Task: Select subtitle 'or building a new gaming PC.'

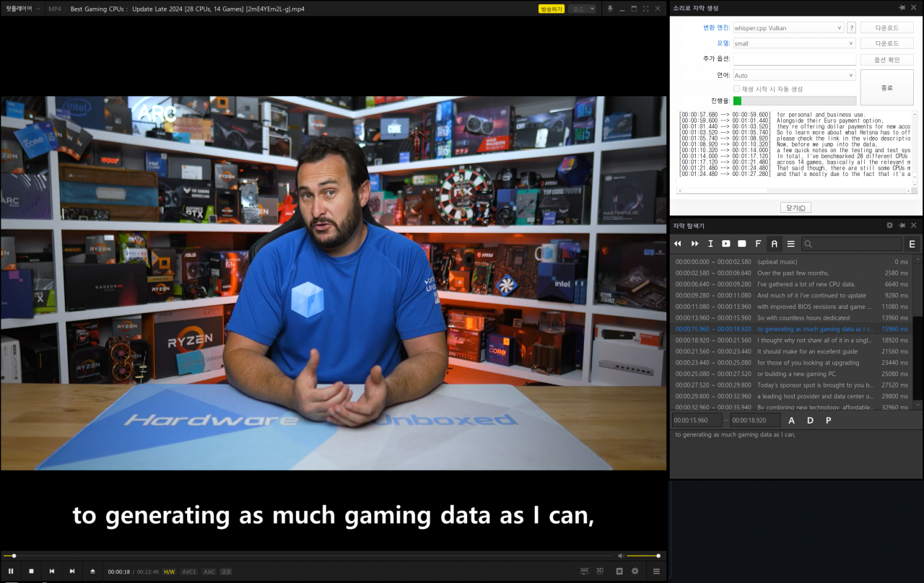Action: coord(793,374)
